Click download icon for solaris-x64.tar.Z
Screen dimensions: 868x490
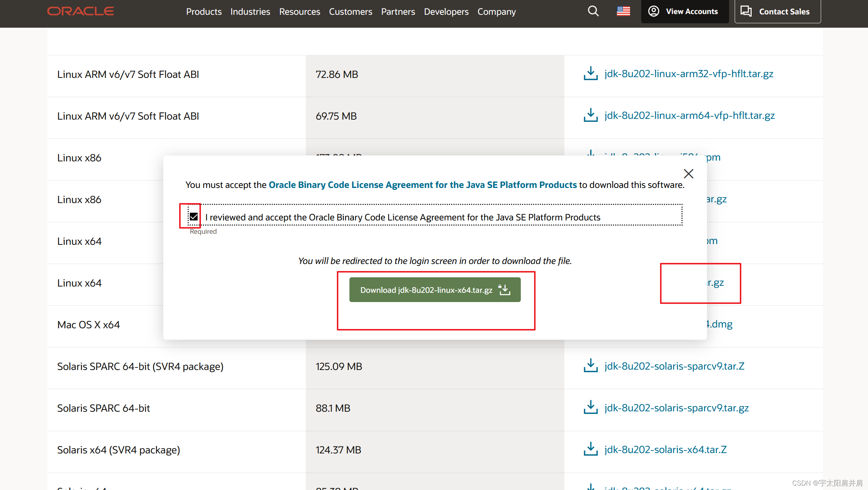click(591, 449)
